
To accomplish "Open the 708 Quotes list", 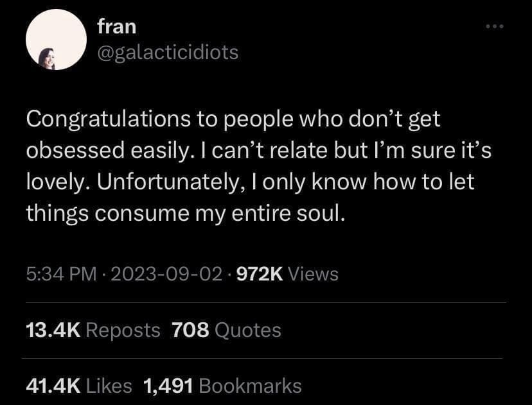I will coord(226,330).
